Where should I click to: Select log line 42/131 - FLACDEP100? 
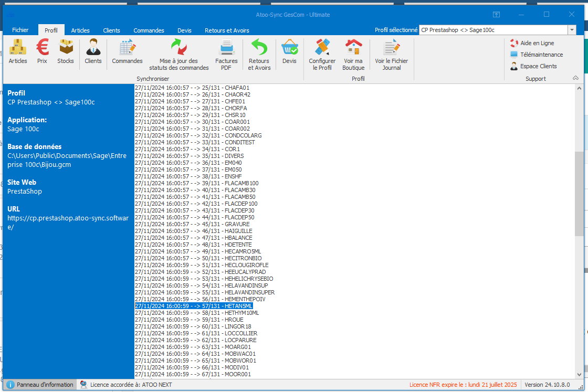196,204
